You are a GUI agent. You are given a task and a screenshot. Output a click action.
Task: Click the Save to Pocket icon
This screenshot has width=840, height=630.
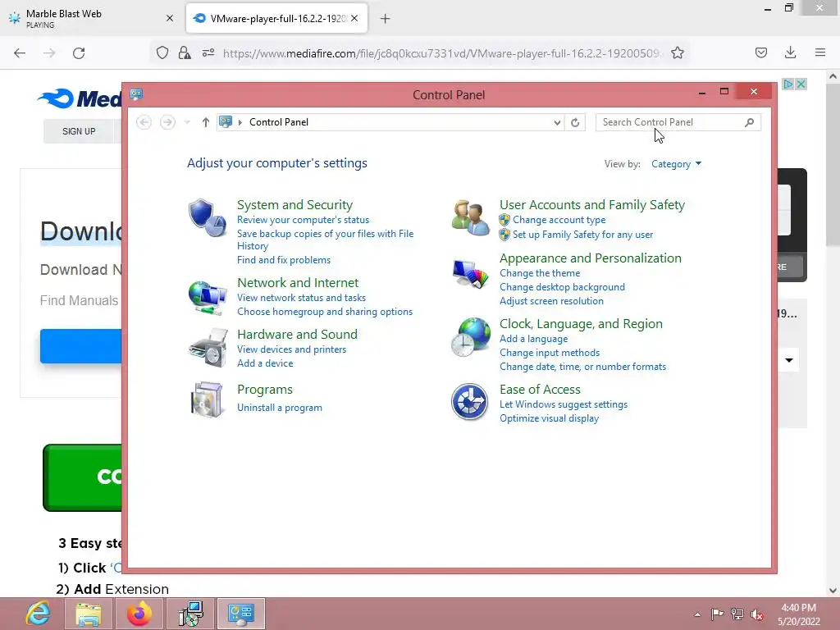760,52
